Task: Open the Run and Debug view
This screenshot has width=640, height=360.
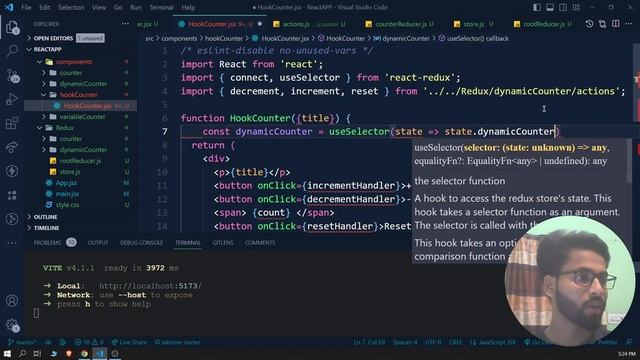Action: tap(12, 99)
